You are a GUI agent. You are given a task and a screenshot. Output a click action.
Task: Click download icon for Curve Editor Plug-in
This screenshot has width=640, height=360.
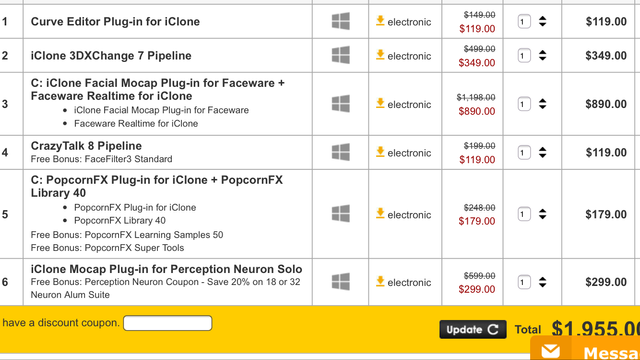[380, 21]
